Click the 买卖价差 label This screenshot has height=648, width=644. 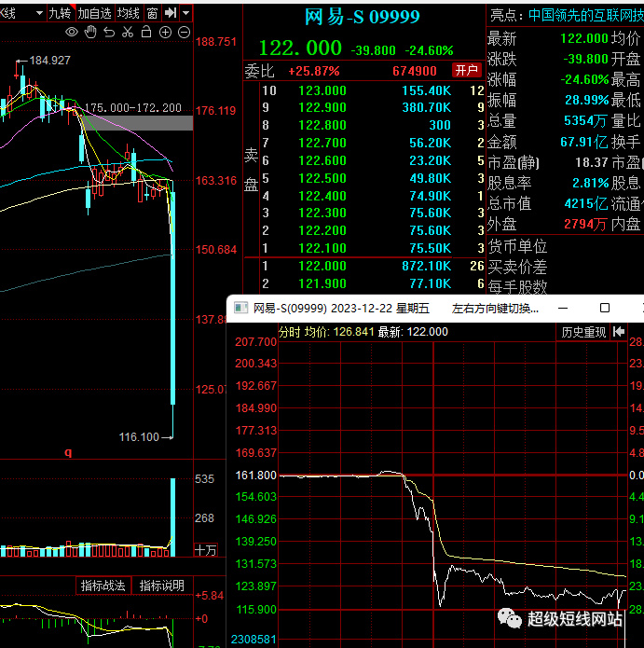tap(517, 268)
